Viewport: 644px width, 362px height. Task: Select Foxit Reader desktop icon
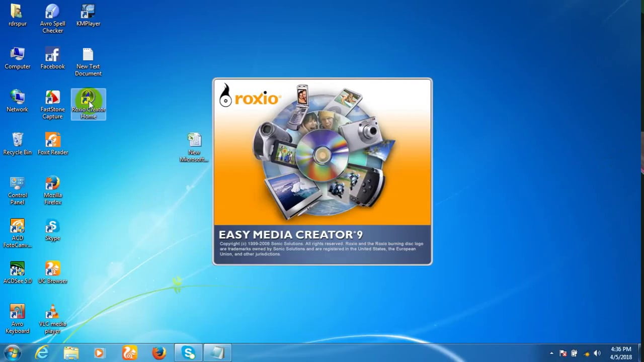point(52,144)
